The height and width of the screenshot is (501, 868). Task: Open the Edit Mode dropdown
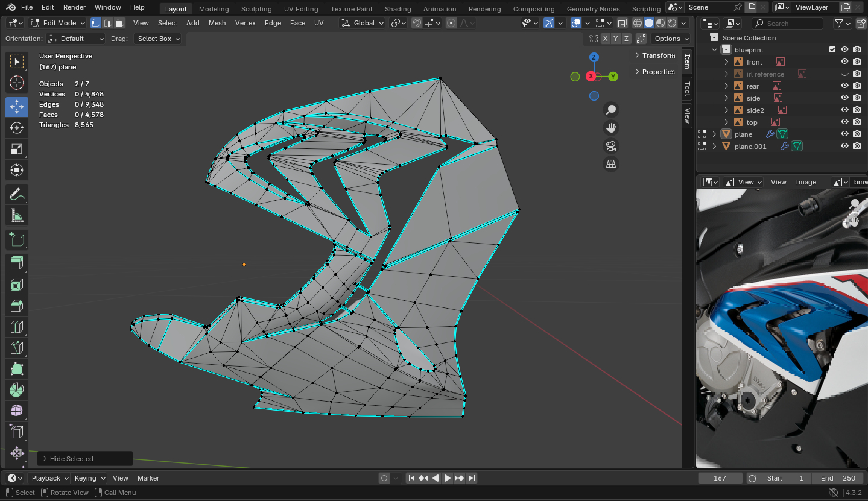(59, 23)
